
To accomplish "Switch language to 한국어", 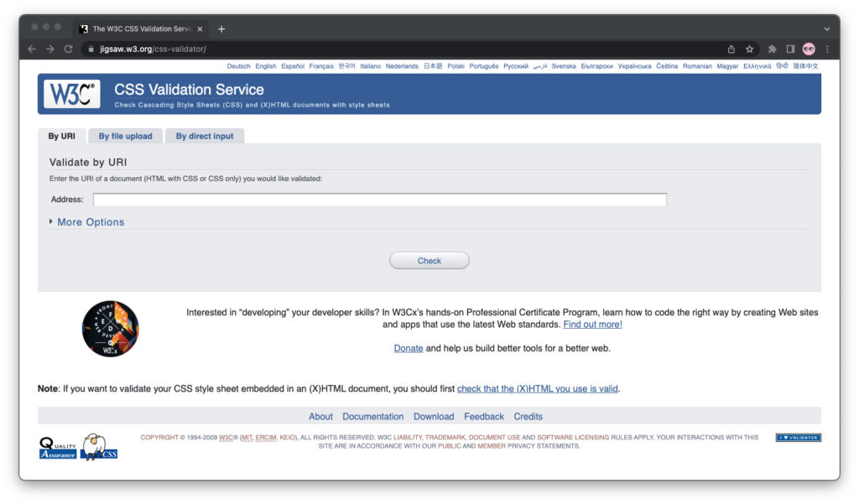I will tap(346, 66).
